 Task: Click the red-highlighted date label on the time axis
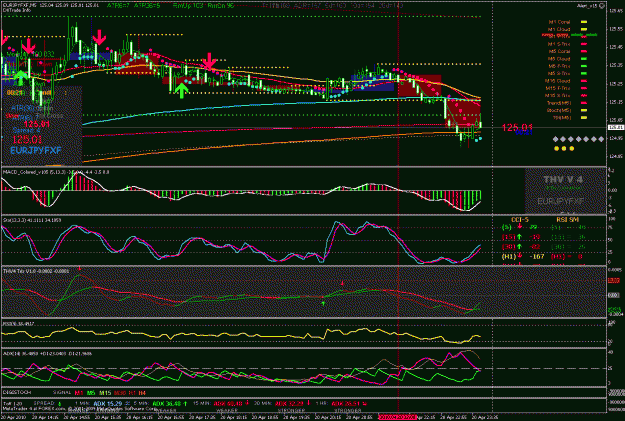[397, 417]
